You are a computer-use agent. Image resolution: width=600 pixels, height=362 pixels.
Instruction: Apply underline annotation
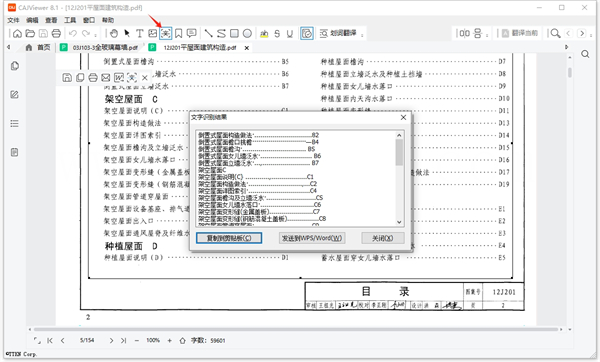[x=290, y=34]
